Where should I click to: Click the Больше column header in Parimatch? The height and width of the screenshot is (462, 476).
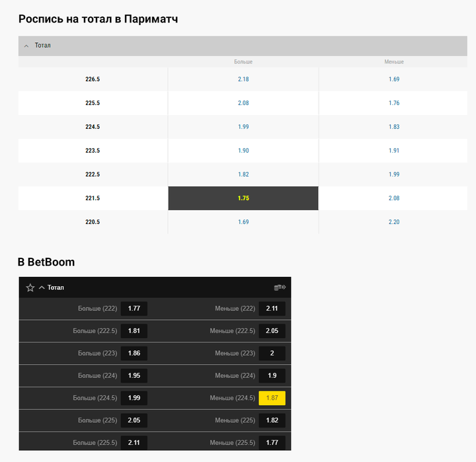pos(243,61)
